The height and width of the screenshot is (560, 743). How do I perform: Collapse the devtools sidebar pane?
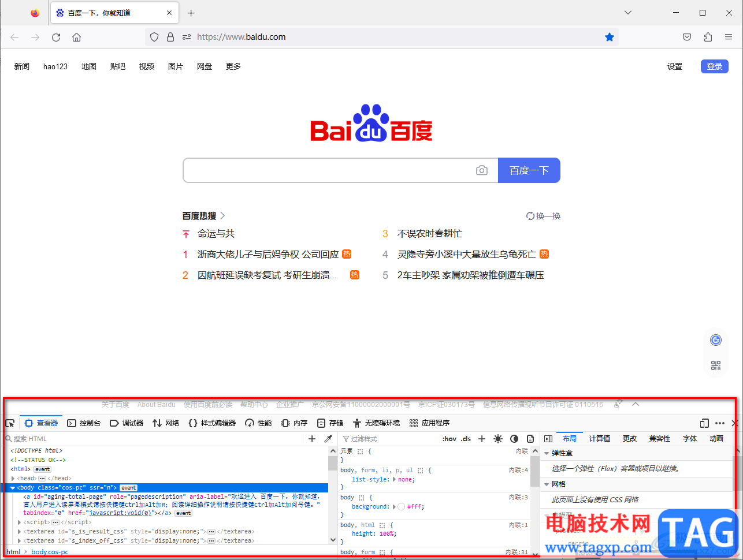(548, 439)
